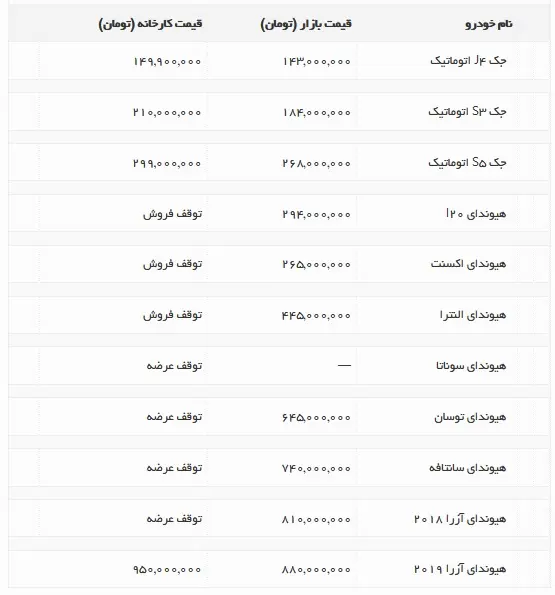Viewport: 555px width, 595px height.
Task: Click the dash in the سوناتا market price cell
Action: point(344,365)
